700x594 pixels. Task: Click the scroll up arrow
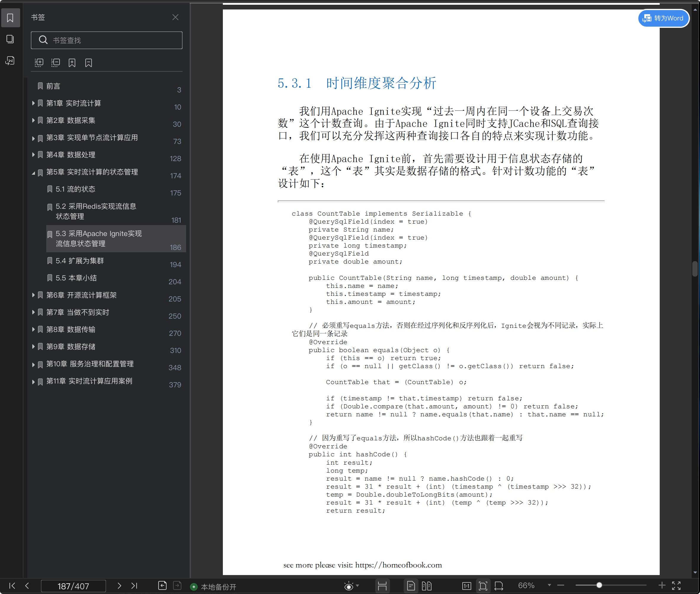click(695, 10)
